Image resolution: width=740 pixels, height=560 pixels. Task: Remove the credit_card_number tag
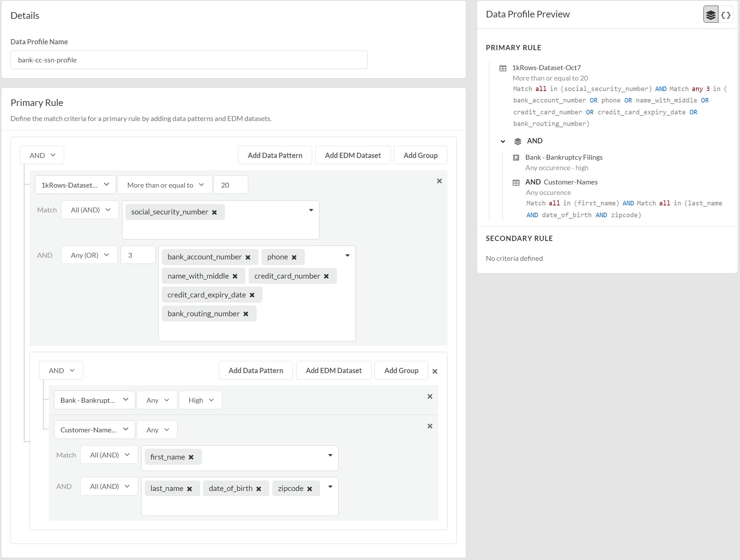pos(326,276)
